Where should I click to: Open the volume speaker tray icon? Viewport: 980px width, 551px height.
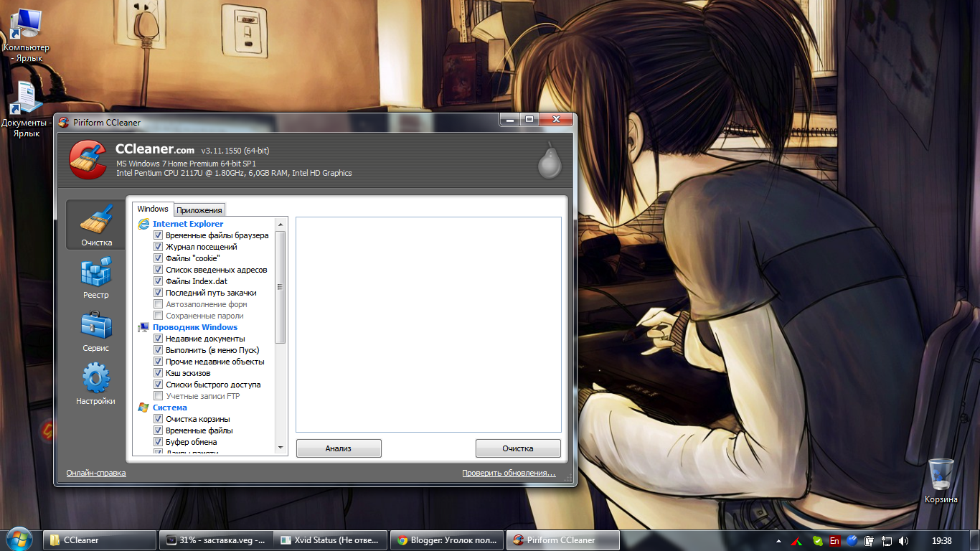click(904, 540)
